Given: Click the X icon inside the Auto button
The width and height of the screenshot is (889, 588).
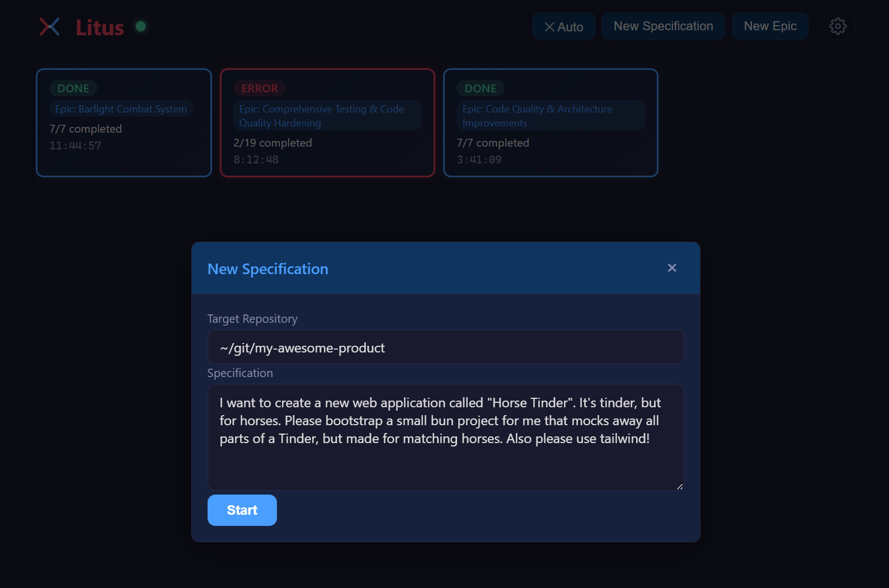Looking at the screenshot, I should point(549,26).
